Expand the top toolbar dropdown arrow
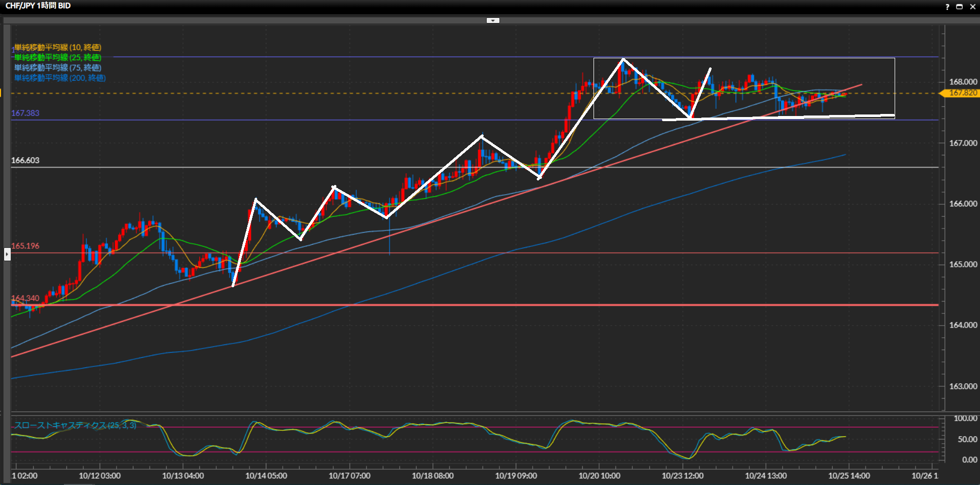980x485 pixels. click(493, 20)
